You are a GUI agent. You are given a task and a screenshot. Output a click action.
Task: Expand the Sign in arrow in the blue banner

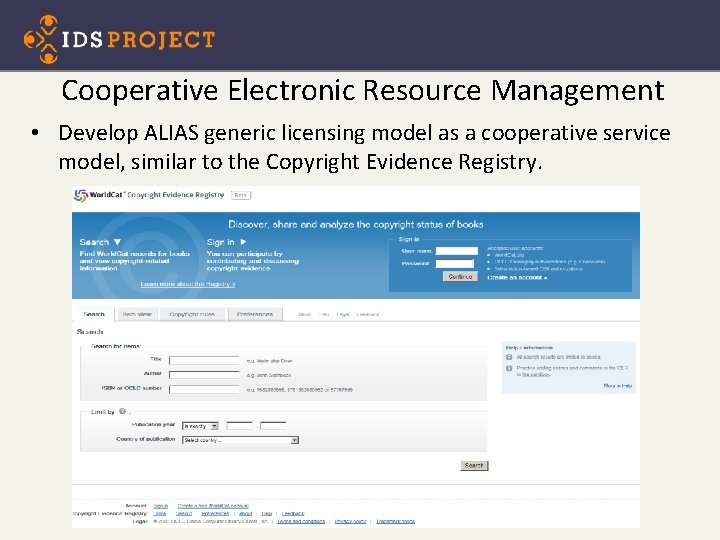(x=243, y=242)
